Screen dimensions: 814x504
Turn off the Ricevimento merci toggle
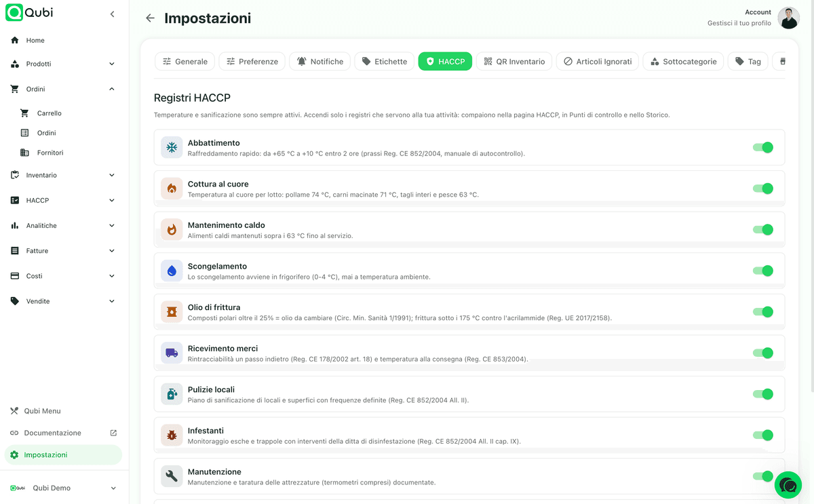(x=763, y=353)
